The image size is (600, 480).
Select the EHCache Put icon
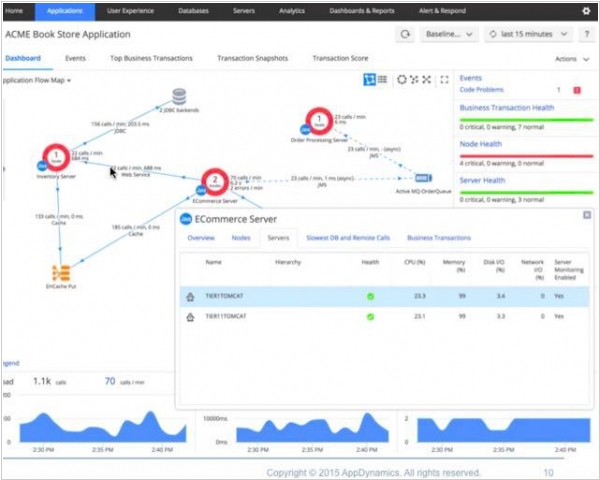point(62,273)
